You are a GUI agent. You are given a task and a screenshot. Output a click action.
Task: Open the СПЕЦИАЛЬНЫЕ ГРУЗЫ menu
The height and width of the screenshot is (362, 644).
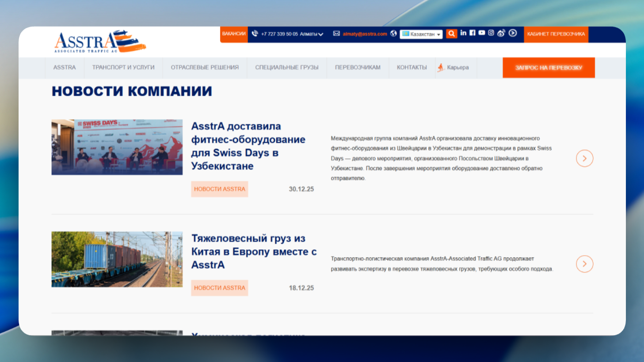pyautogui.click(x=287, y=68)
